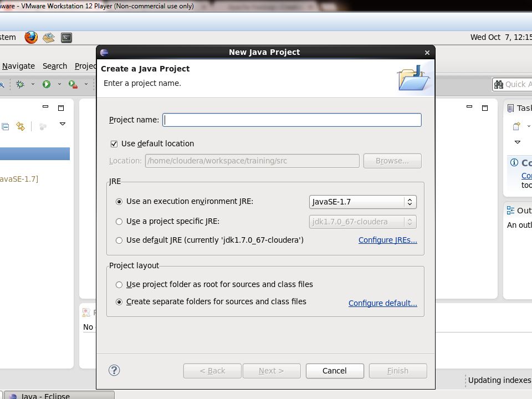Open the Search menu
Screen dimensions: 532x399
pyautogui.click(x=55, y=66)
